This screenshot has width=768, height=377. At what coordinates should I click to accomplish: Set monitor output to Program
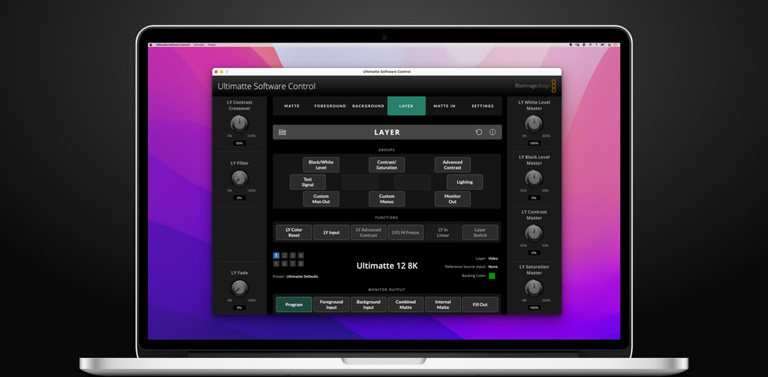point(294,305)
